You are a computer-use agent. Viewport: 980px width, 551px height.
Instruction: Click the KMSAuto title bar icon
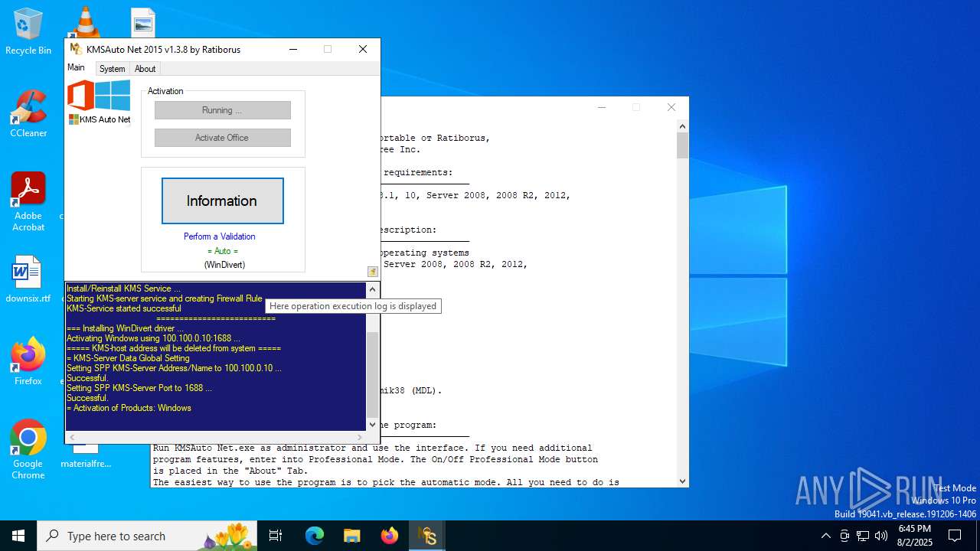(x=76, y=49)
